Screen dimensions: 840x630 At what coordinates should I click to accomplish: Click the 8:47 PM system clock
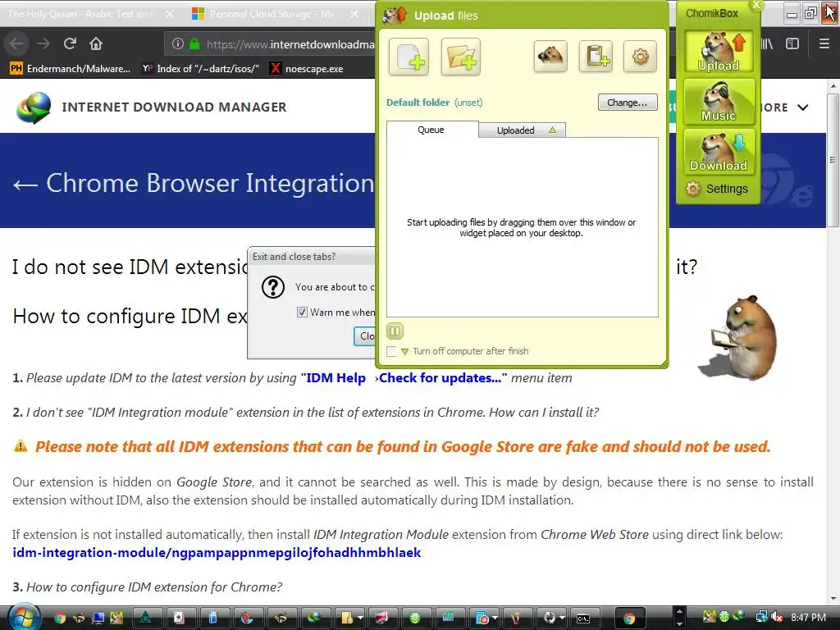808,618
